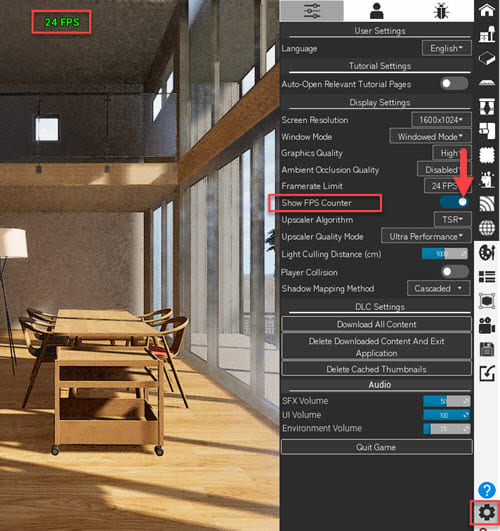
Task: Open the home icon in sidebar
Action: click(x=487, y=10)
